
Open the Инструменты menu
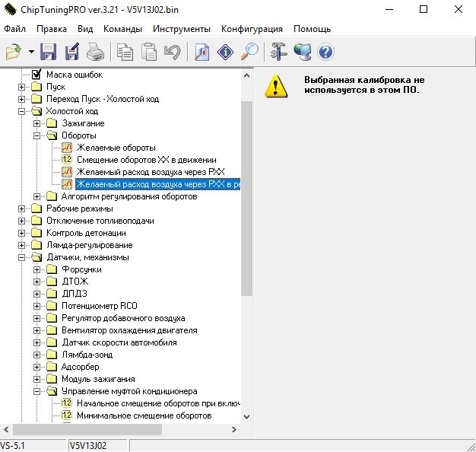tap(182, 29)
